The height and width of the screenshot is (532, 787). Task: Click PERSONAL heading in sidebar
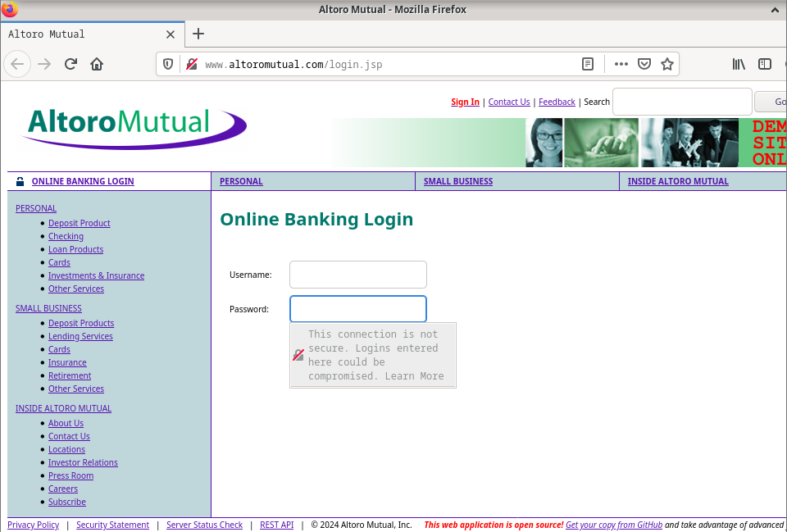point(36,208)
